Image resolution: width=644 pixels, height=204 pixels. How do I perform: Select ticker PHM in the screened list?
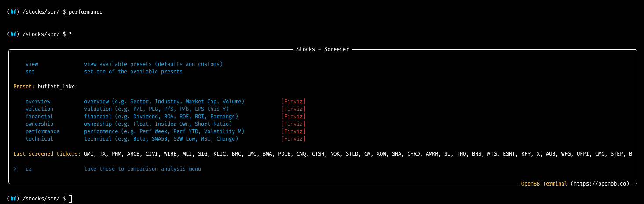pyautogui.click(x=116, y=154)
